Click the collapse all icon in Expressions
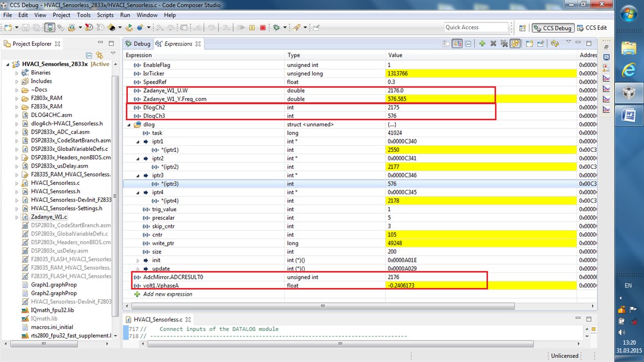Image resolution: width=644 pixels, height=362 pixels. tap(468, 43)
